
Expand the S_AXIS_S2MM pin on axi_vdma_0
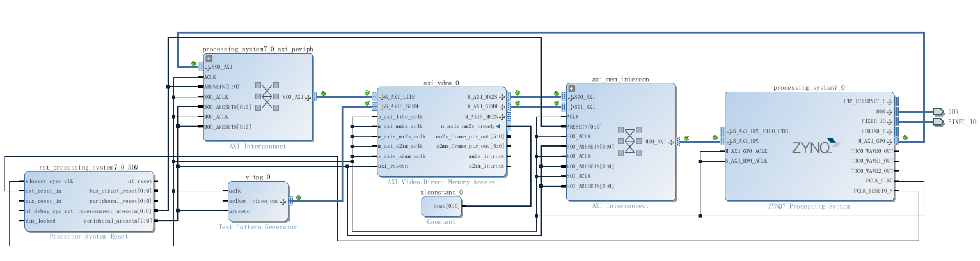click(x=382, y=107)
